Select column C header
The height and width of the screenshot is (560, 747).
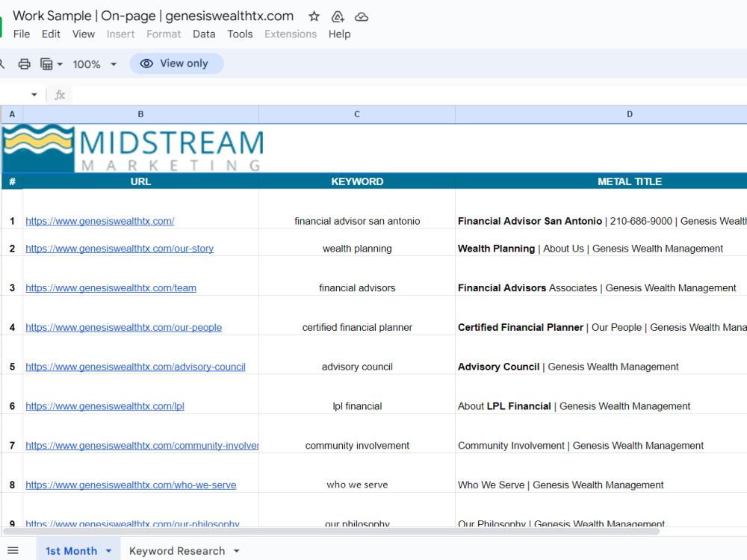357,114
